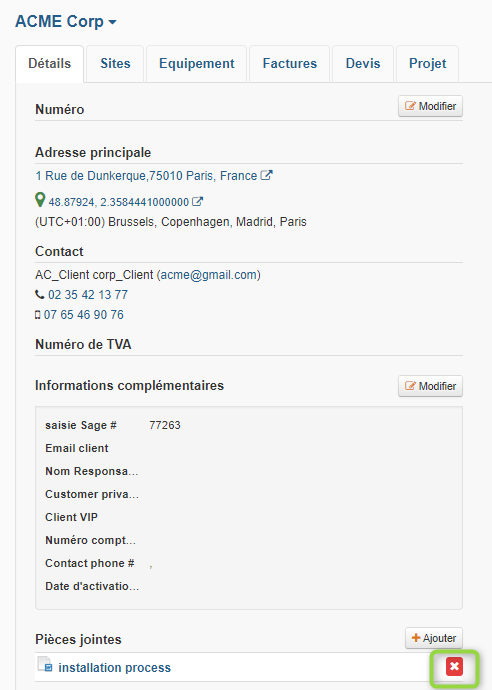Click the document icon beside installation process
Viewport: 492px width, 690px height.
(x=45, y=664)
